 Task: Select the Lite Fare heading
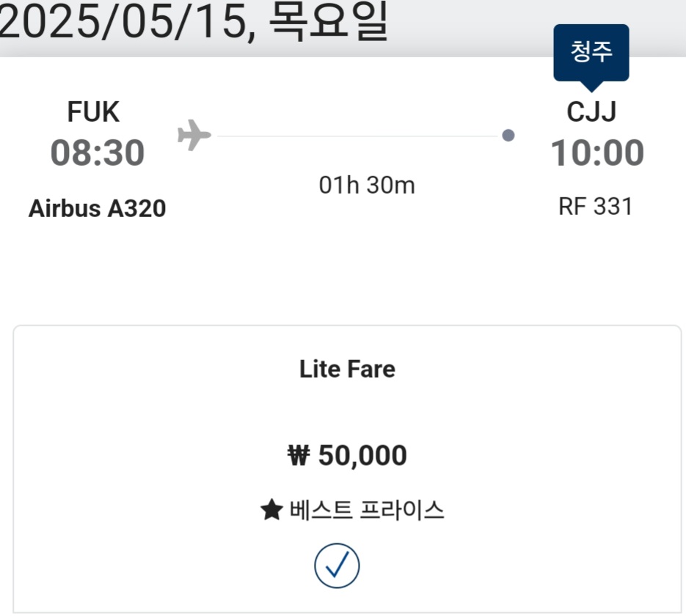[x=347, y=369]
